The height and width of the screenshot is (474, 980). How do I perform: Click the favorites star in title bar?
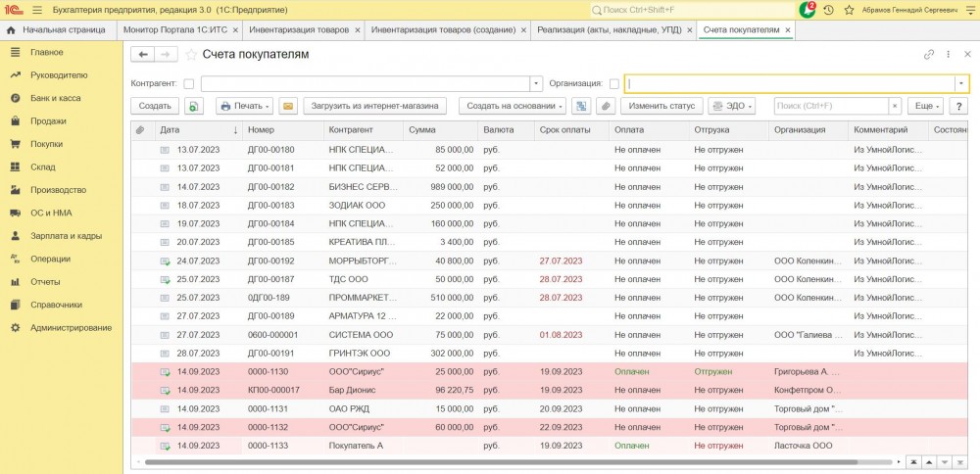pyautogui.click(x=849, y=10)
